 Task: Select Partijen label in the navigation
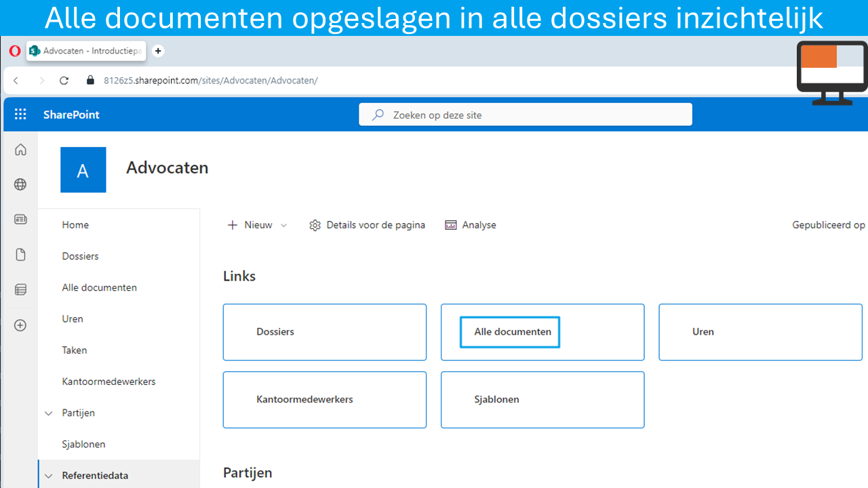[x=79, y=413]
